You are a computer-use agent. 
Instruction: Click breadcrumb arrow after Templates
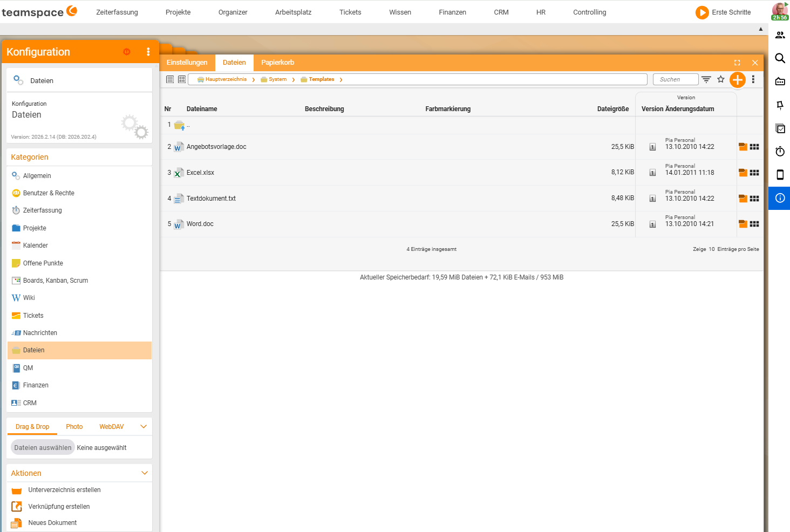[x=341, y=80]
